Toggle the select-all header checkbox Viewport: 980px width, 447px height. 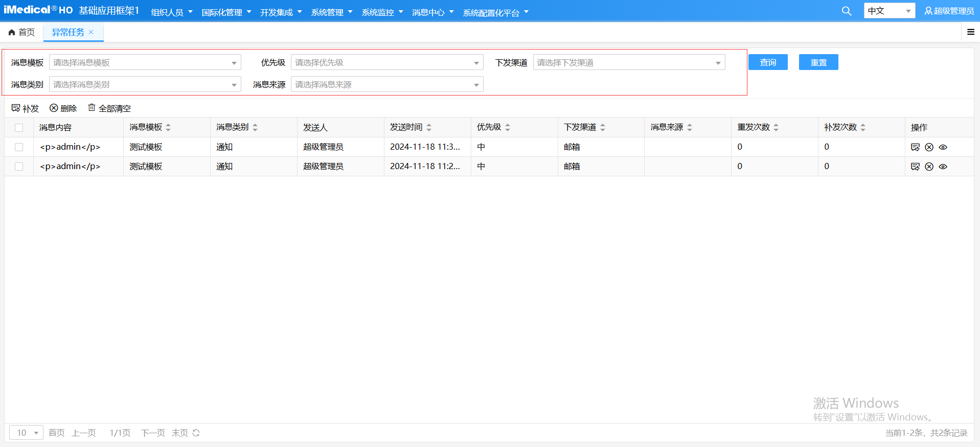coord(19,128)
